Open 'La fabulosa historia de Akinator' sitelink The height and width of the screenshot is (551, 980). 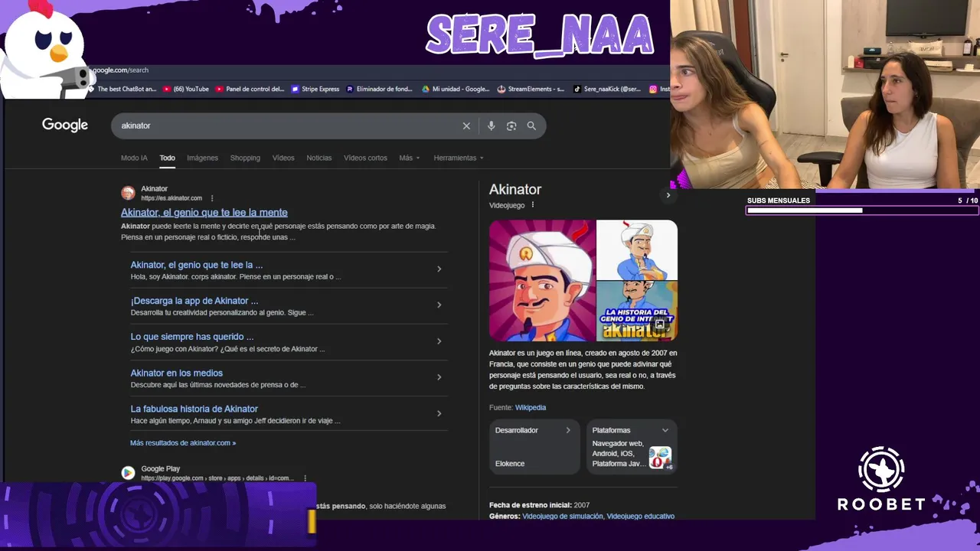194,409
